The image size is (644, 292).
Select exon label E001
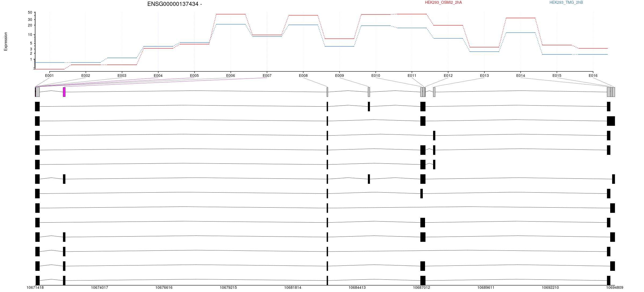coord(49,76)
